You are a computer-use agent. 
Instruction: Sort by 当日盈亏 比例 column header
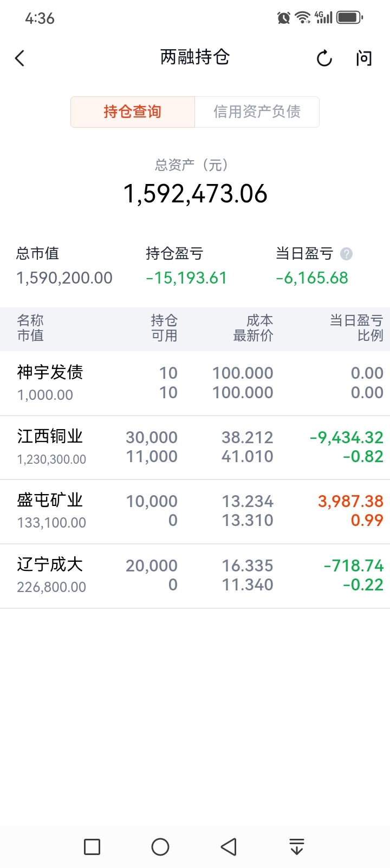[x=356, y=328]
